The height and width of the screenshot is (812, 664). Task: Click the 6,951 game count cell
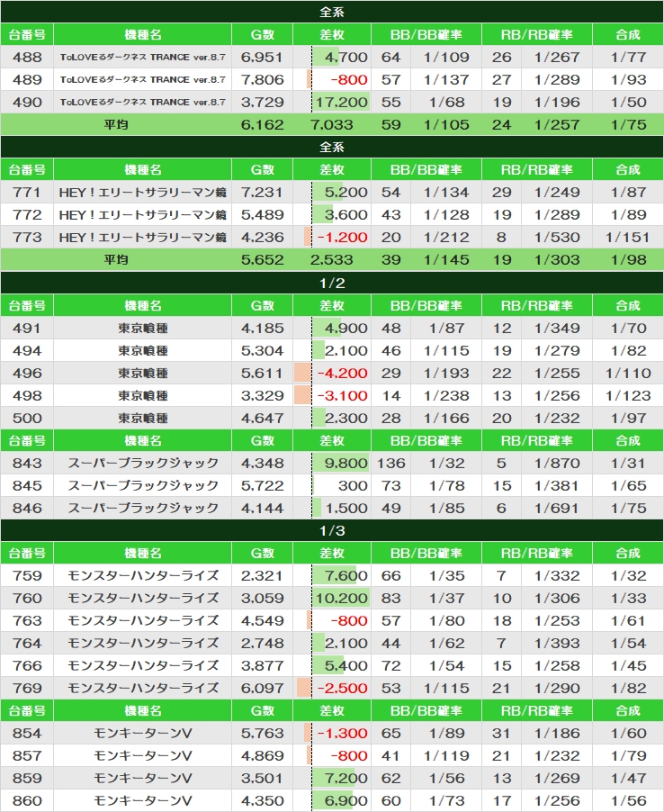tap(262, 57)
